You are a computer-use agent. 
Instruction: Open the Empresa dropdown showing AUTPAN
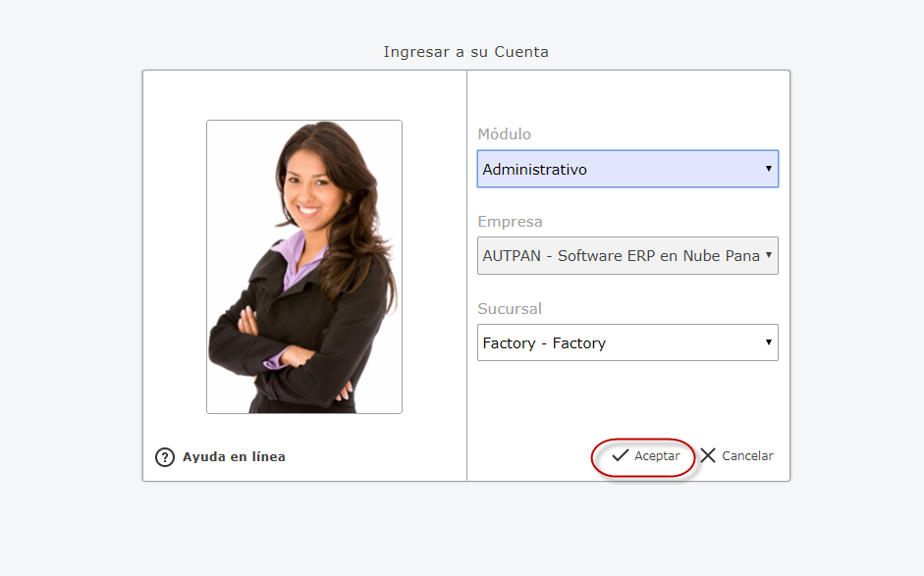627,255
